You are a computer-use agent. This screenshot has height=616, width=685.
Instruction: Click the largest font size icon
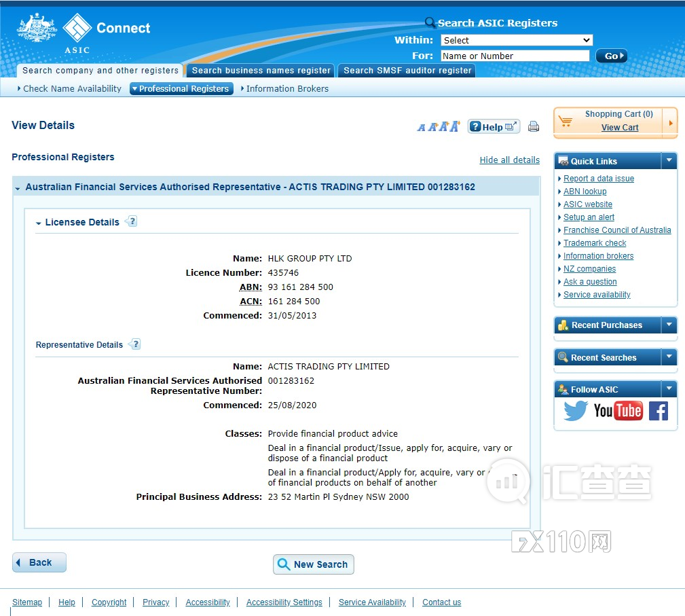pyautogui.click(x=455, y=126)
